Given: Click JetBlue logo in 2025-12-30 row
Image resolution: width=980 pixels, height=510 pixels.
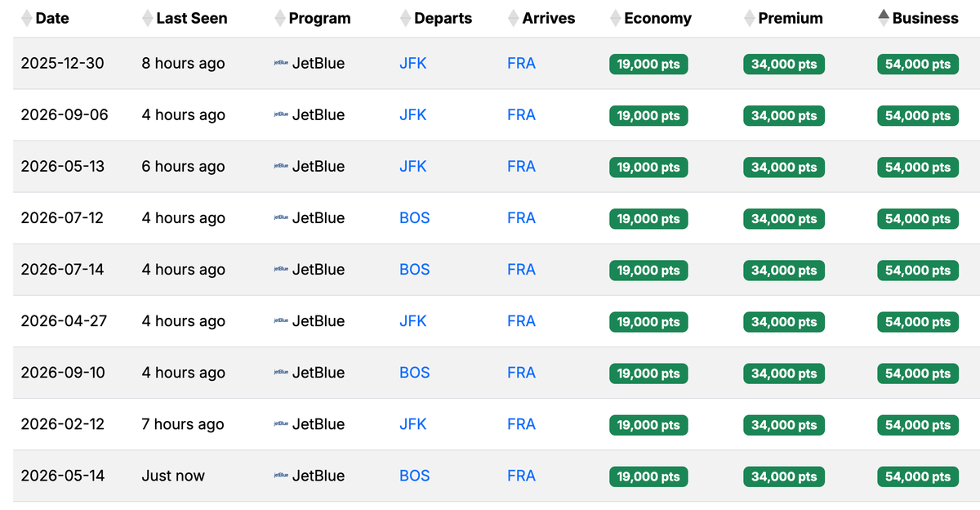Looking at the screenshot, I should (x=281, y=64).
